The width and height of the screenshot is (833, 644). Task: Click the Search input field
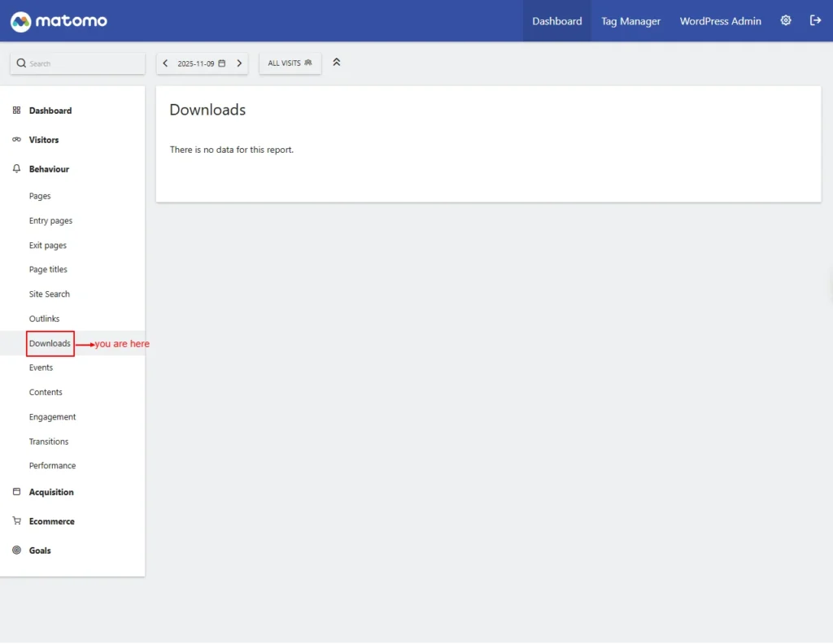click(x=81, y=63)
